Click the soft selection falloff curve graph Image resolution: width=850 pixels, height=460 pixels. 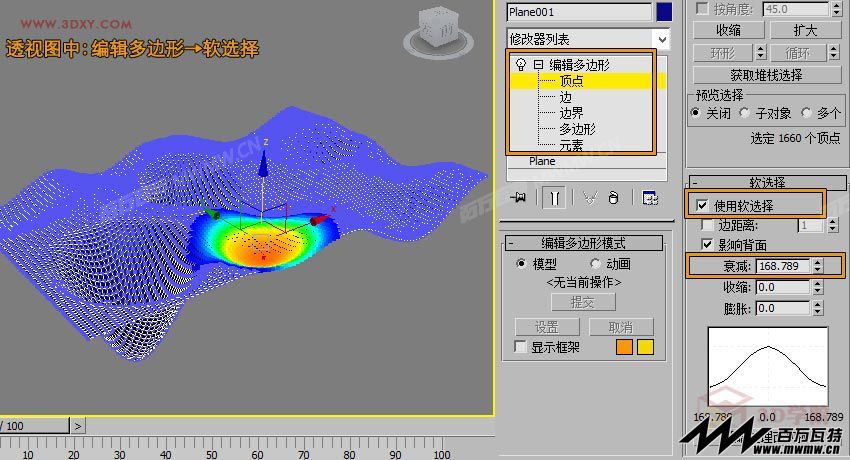click(768, 366)
